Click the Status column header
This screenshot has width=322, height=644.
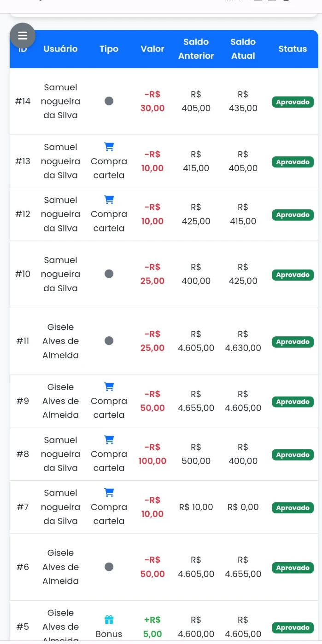(x=293, y=49)
